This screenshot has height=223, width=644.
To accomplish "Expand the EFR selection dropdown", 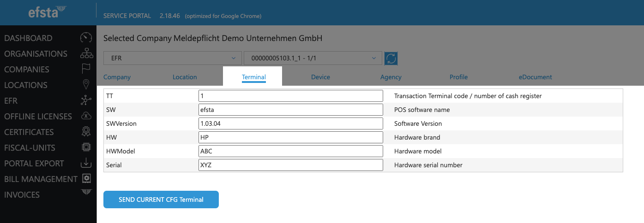I will [173, 59].
